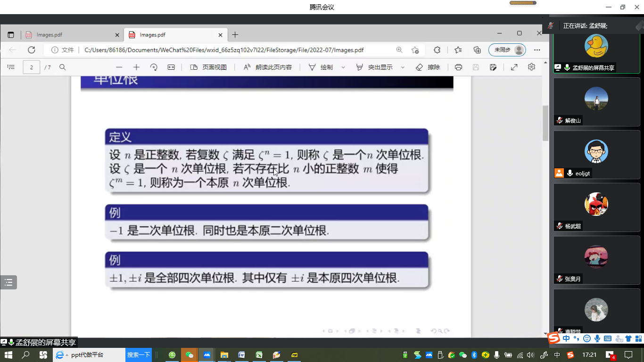Image resolution: width=644 pixels, height=362 pixels.
Task: Open the Page view (页面视图) menu
Action: [x=208, y=67]
